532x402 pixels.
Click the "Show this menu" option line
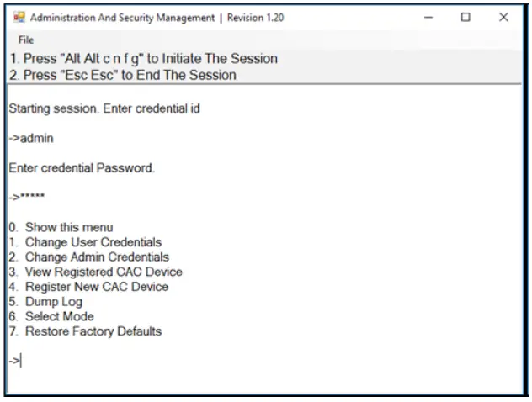pyautogui.click(x=68, y=227)
